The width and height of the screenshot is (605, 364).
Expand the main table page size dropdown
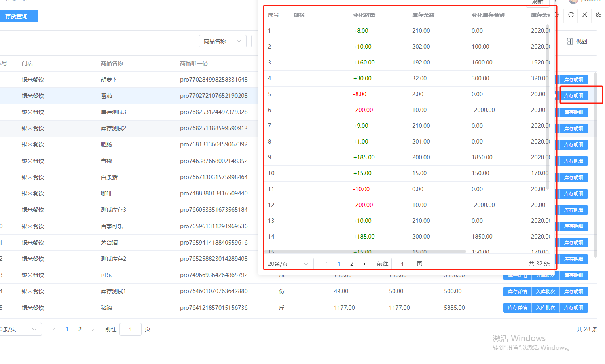click(20, 329)
